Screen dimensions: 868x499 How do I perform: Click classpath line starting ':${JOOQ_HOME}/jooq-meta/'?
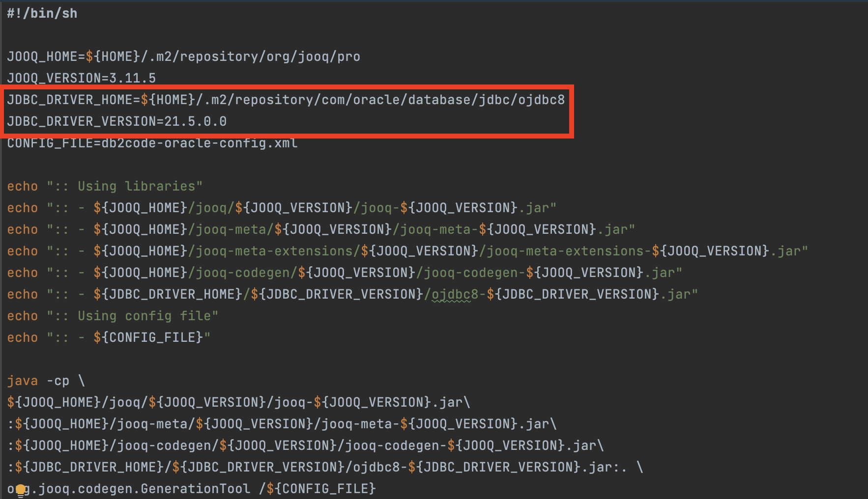pyautogui.click(x=282, y=424)
